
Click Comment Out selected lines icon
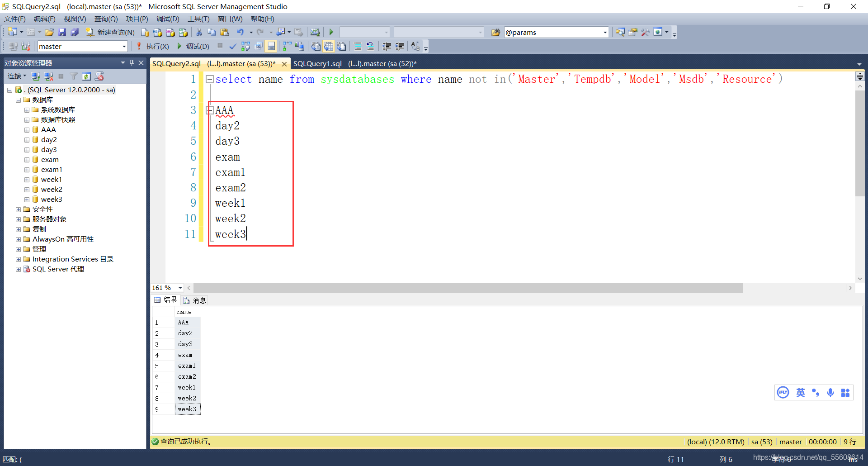pyautogui.click(x=358, y=46)
